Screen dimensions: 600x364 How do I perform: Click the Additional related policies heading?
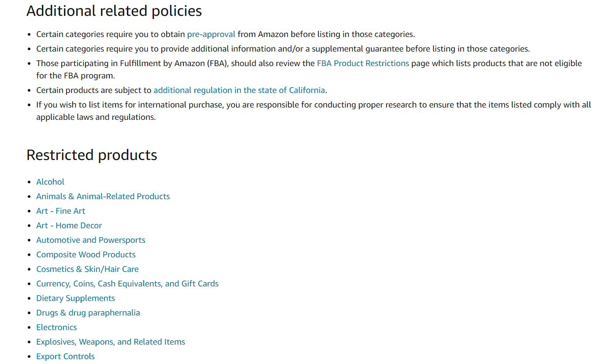pyautogui.click(x=114, y=11)
